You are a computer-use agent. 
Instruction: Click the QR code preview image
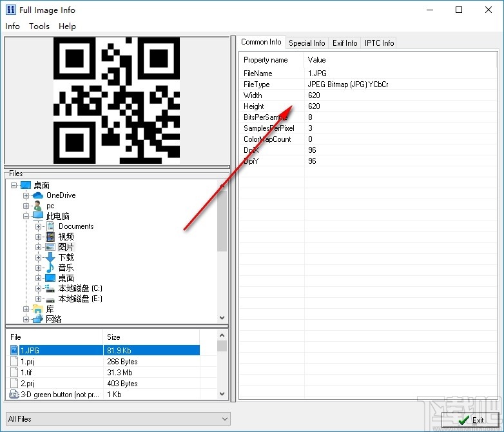pos(117,101)
